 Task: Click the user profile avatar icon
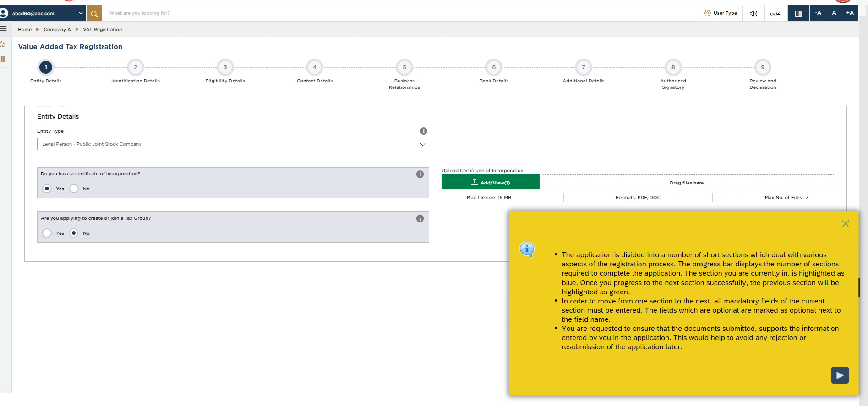coord(4,13)
